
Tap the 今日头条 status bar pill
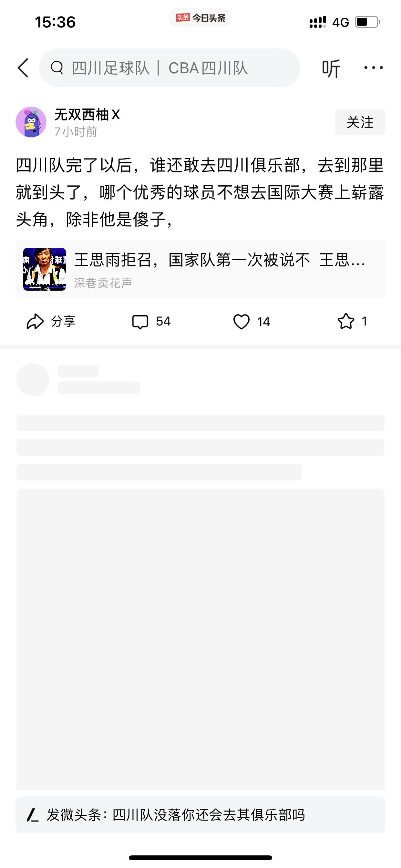pos(200,17)
